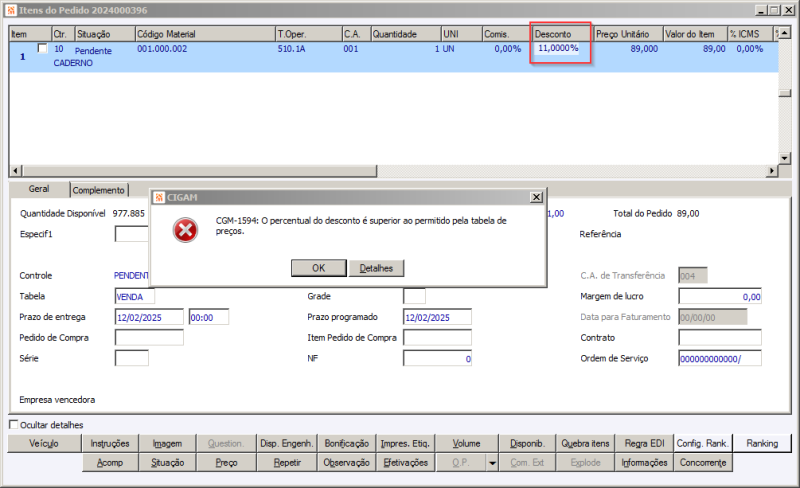800x488 pixels.
Task: Open the Imagem button
Action: pos(167,443)
